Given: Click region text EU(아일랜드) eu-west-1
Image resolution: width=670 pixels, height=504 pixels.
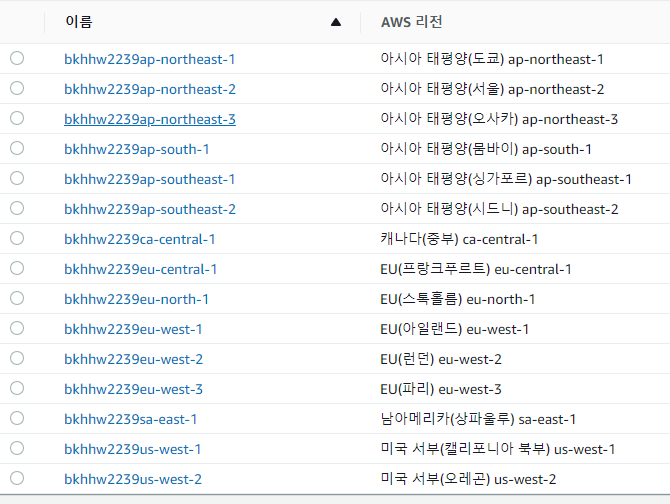Looking at the screenshot, I should pyautogui.click(x=455, y=329).
